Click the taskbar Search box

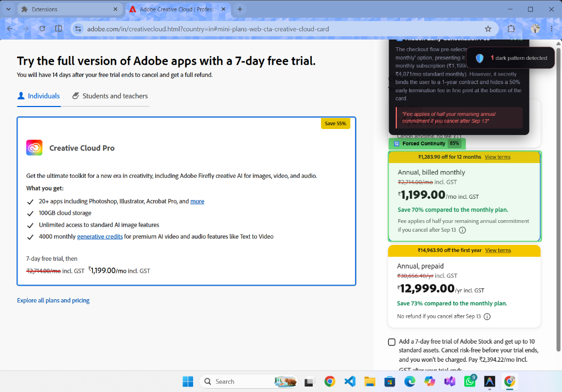pos(249,382)
